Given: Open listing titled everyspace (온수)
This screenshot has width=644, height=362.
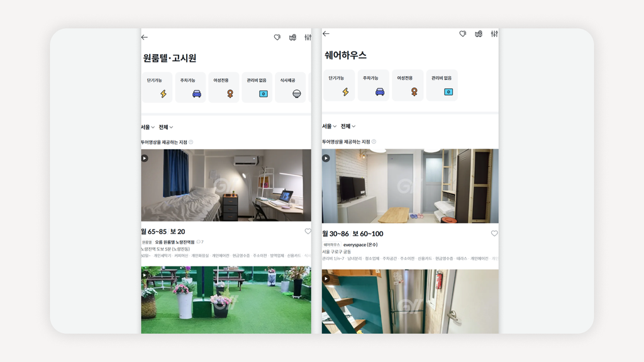Looking at the screenshot, I should click(x=360, y=245).
